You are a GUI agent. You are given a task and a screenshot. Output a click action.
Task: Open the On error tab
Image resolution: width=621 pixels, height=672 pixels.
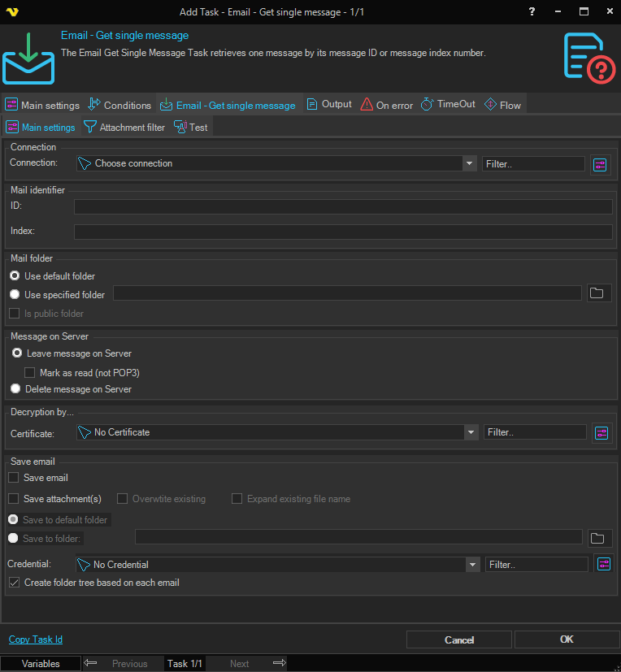click(x=387, y=105)
